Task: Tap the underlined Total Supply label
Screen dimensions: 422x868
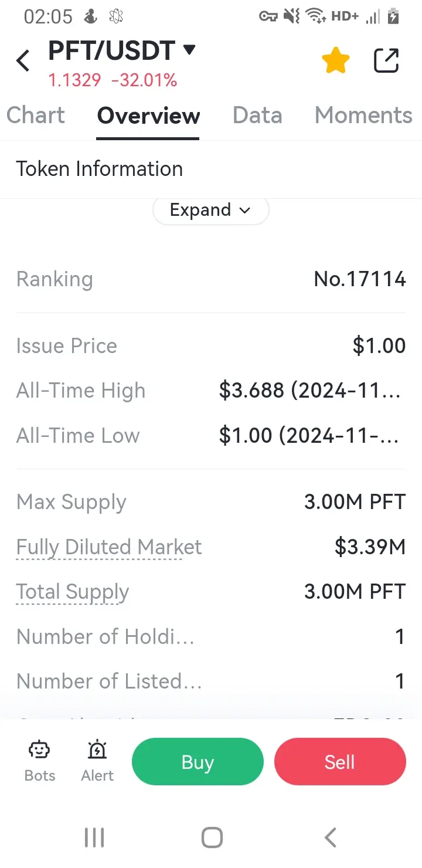Action: pos(73,592)
